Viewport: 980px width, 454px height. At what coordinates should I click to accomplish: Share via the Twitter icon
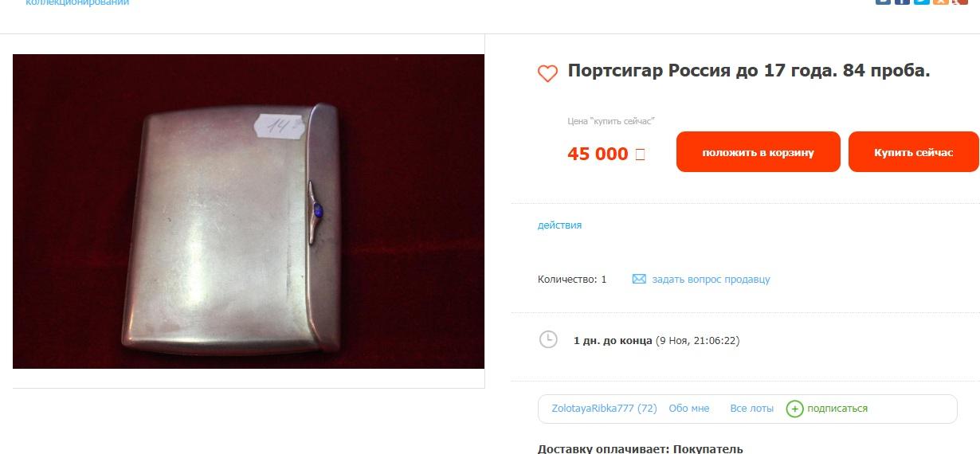pos(922,2)
